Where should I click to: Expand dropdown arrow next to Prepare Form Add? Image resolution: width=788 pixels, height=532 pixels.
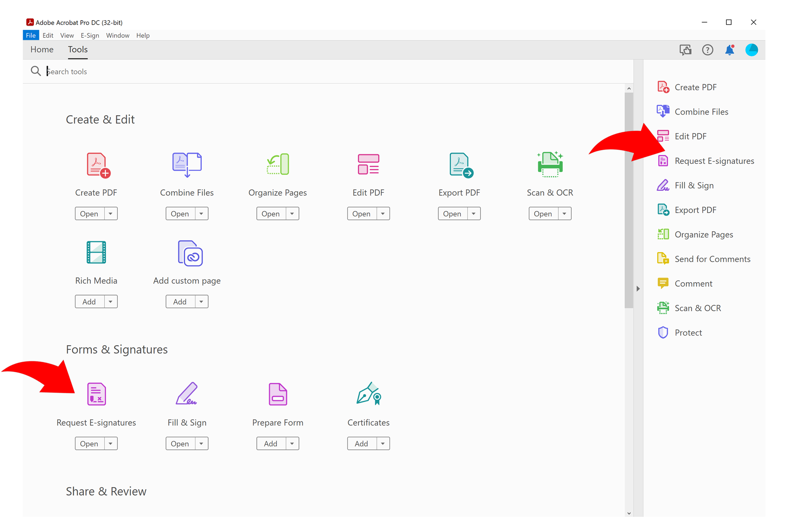click(x=292, y=444)
